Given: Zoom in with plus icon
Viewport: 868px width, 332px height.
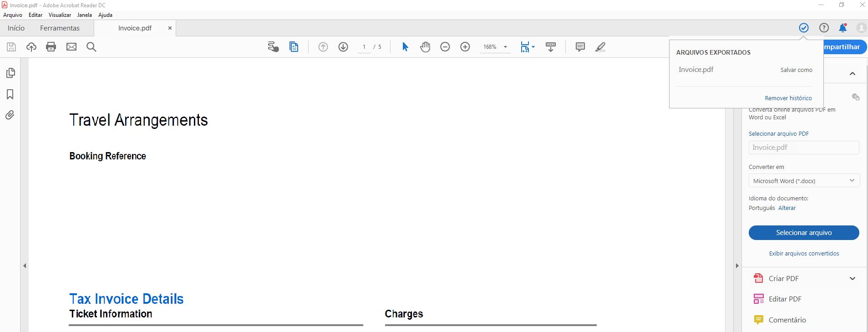Looking at the screenshot, I should tap(465, 47).
